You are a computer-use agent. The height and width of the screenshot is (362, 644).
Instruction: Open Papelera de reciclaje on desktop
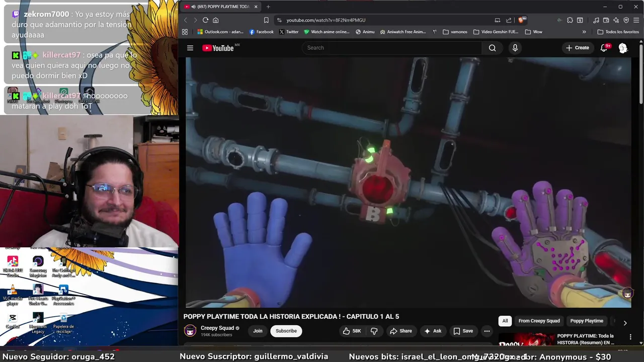pyautogui.click(x=63, y=323)
